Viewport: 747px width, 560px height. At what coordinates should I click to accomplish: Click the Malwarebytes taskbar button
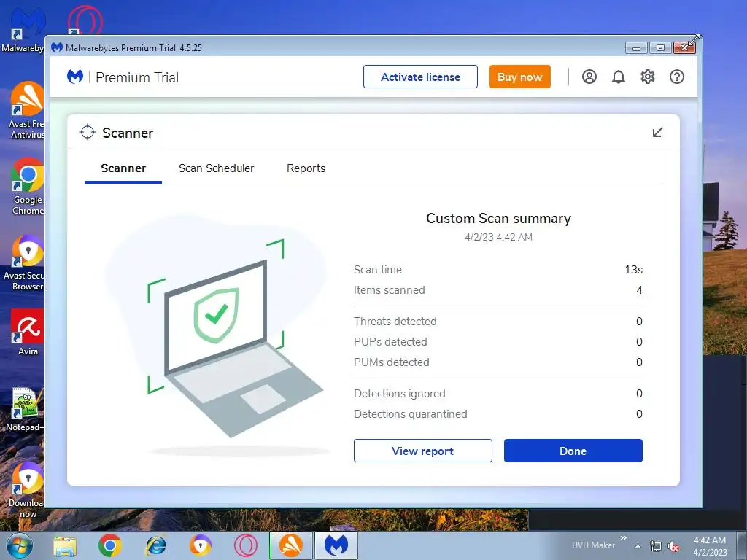tap(336, 545)
